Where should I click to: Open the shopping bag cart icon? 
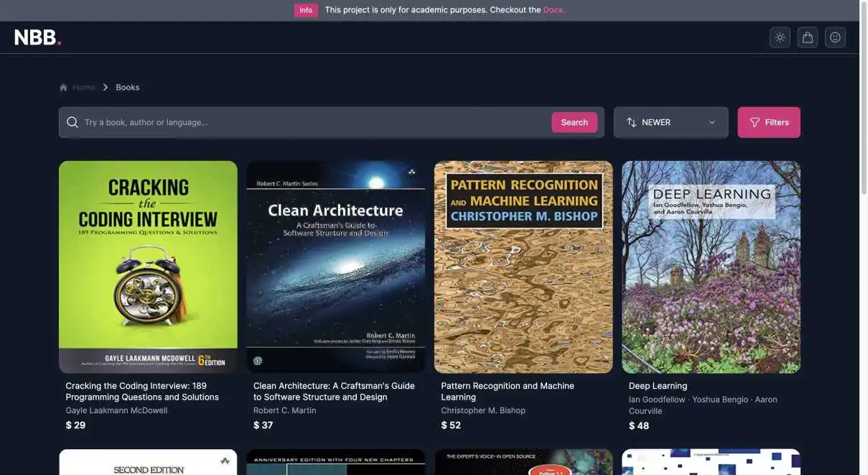[808, 37]
